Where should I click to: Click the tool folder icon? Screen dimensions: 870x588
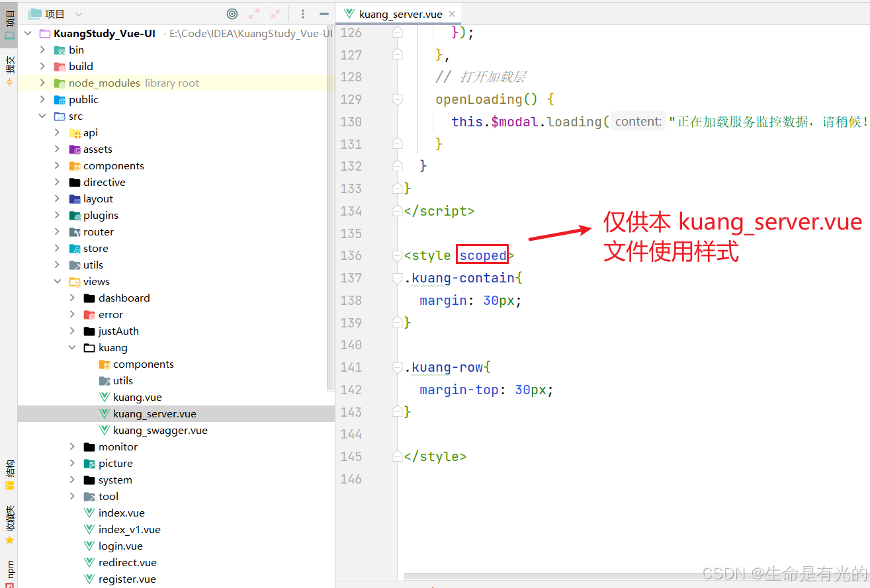click(x=89, y=497)
